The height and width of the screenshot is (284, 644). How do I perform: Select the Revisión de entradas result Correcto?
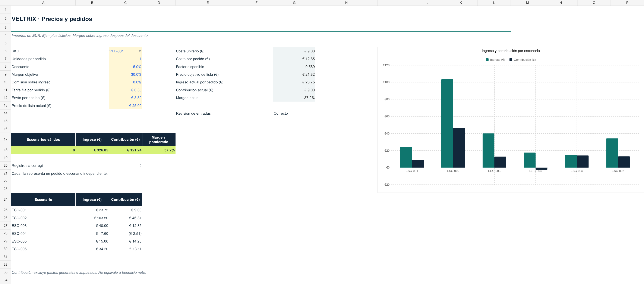294,113
